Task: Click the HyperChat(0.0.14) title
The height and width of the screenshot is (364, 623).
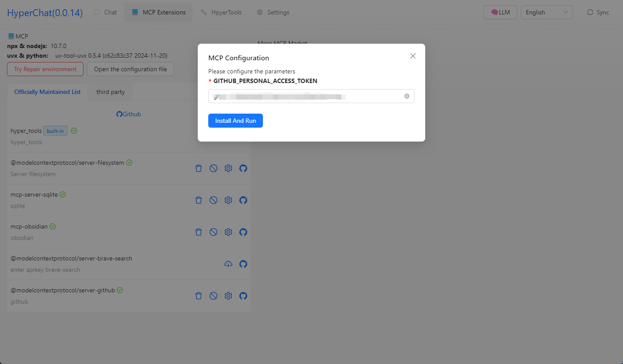Action: (45, 13)
